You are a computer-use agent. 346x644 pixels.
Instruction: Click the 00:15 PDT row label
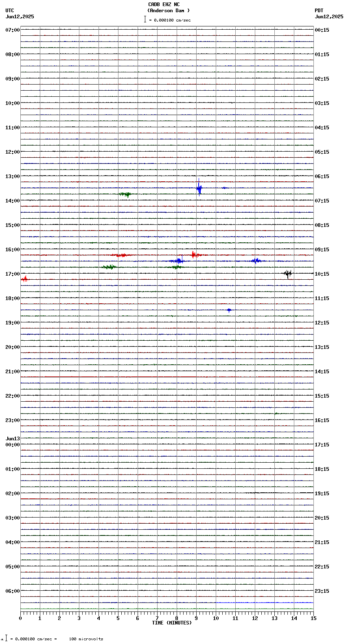(x=322, y=30)
